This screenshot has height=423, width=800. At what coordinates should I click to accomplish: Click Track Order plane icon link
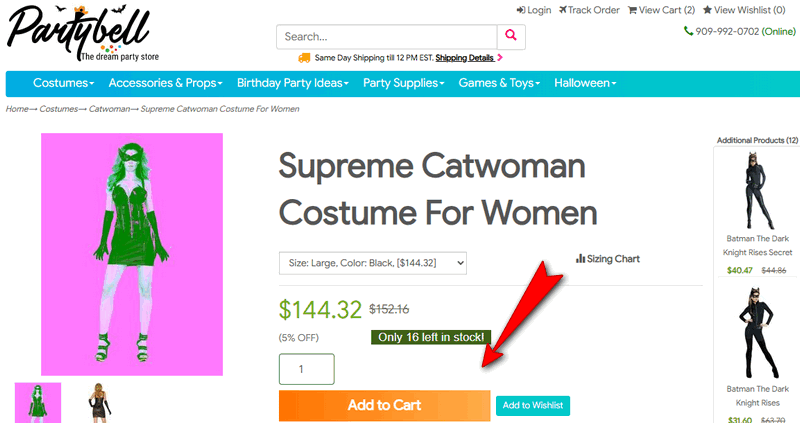click(588, 10)
